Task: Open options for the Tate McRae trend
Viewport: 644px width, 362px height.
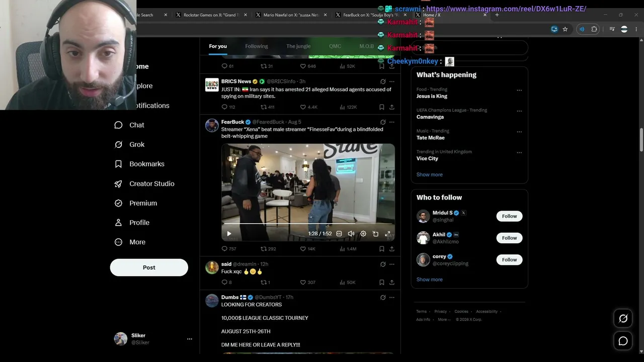Action: pyautogui.click(x=519, y=132)
